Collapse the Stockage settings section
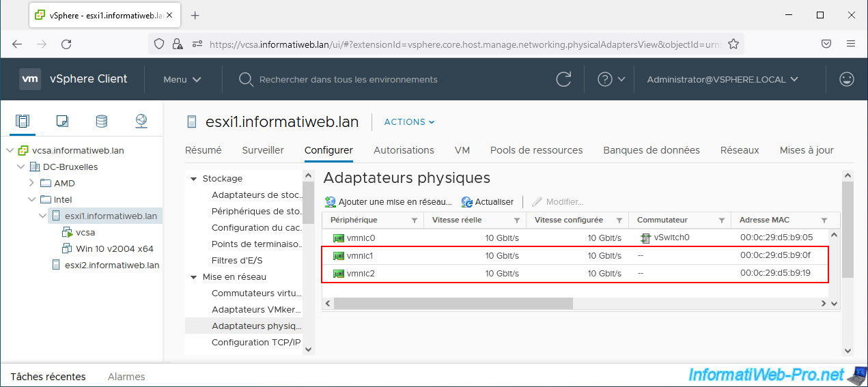868x387 pixels. tap(193, 179)
